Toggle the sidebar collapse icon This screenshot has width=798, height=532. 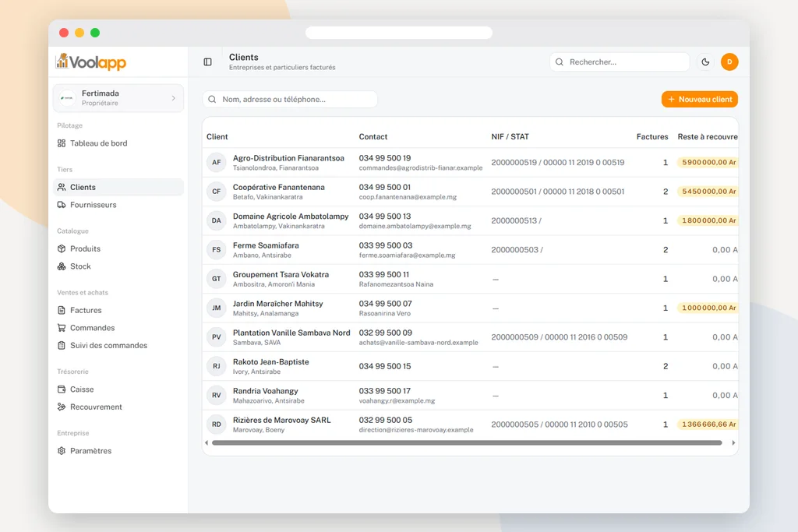pyautogui.click(x=207, y=62)
